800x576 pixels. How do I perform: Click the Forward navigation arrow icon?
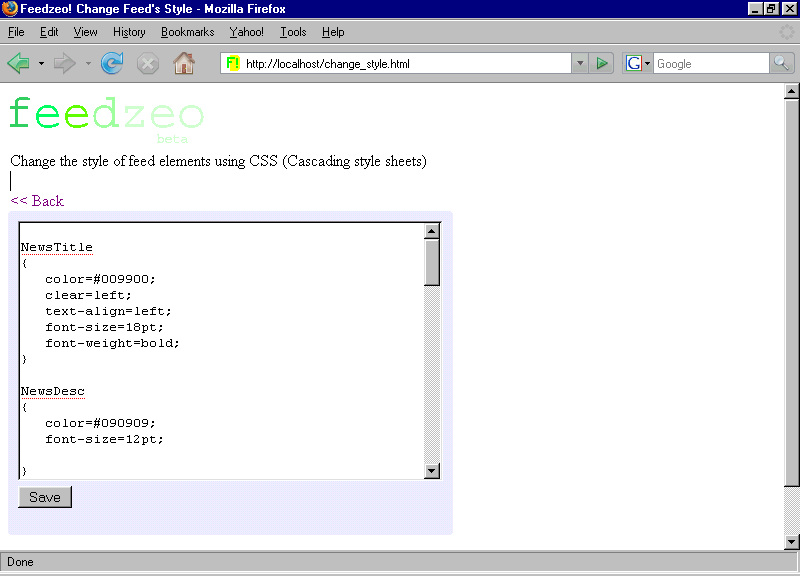(65, 64)
